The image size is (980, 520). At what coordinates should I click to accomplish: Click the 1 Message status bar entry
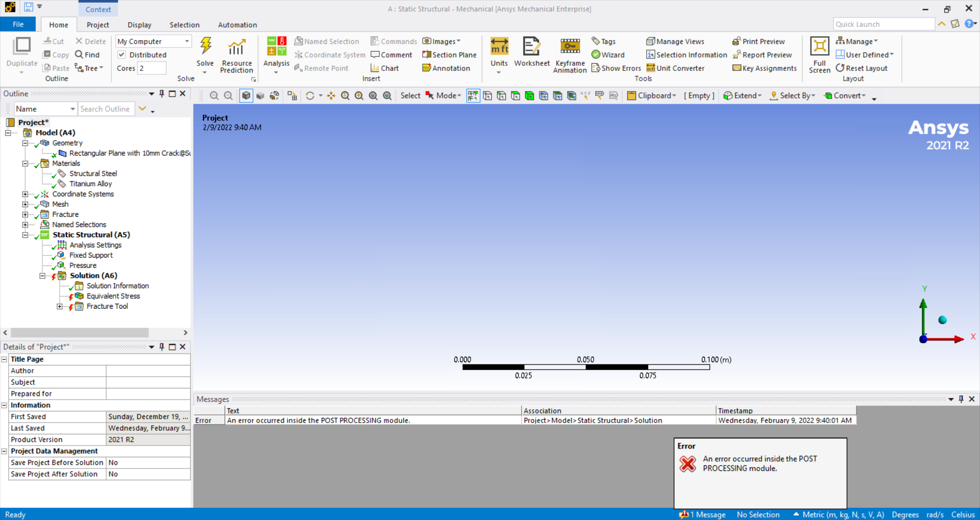702,514
